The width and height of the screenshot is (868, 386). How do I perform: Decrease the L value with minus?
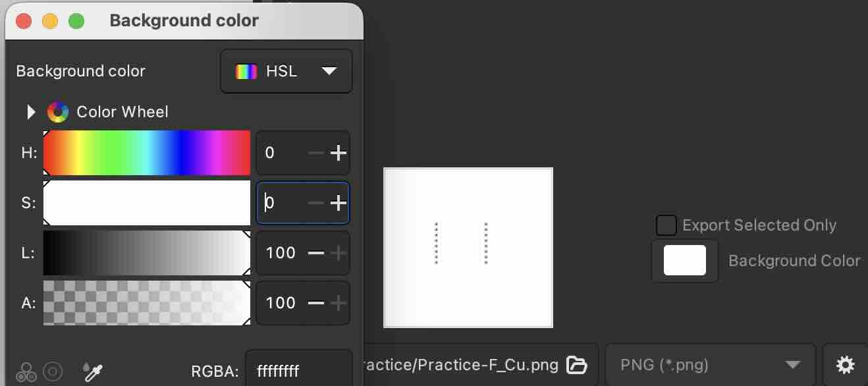(x=316, y=253)
